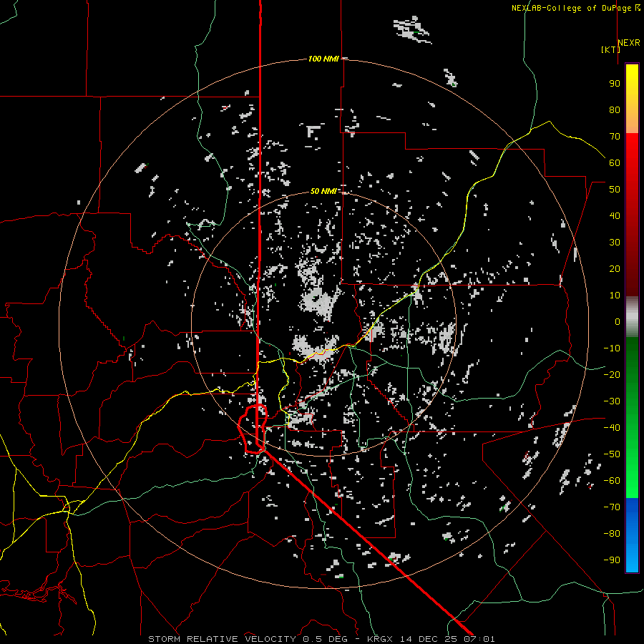Click the 07:01 timestamp text

479,639
